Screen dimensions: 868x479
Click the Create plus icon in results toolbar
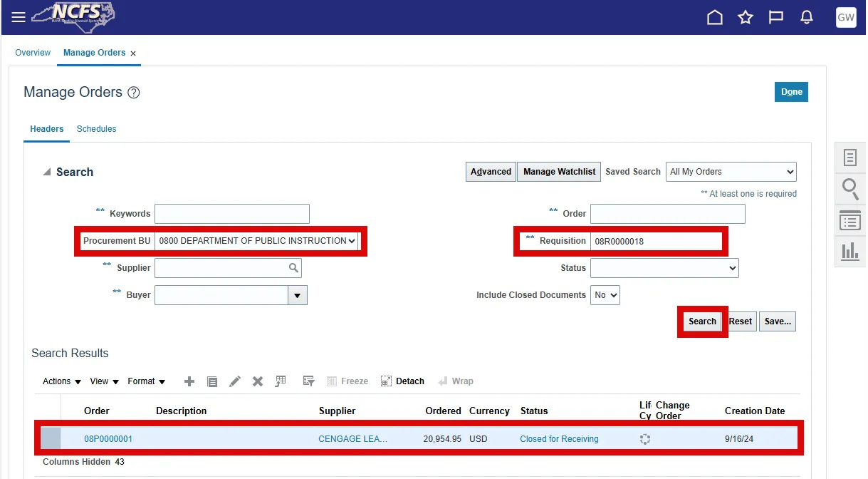189,381
